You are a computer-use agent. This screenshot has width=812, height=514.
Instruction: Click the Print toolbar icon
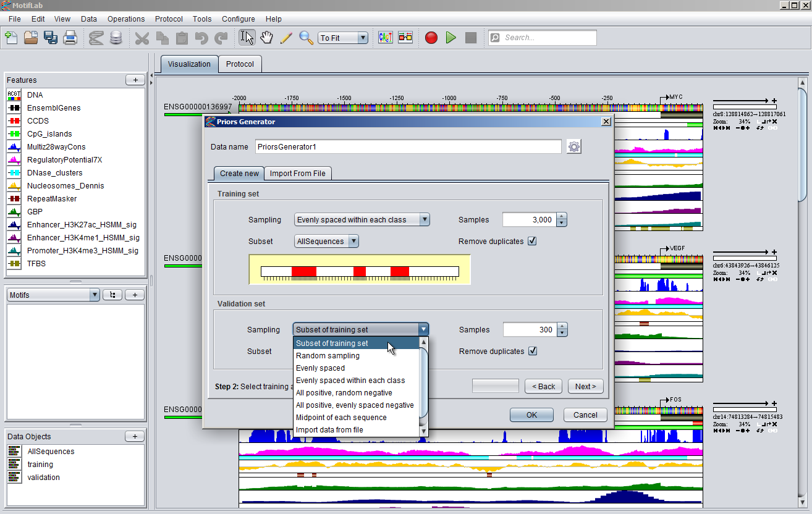[70, 38]
